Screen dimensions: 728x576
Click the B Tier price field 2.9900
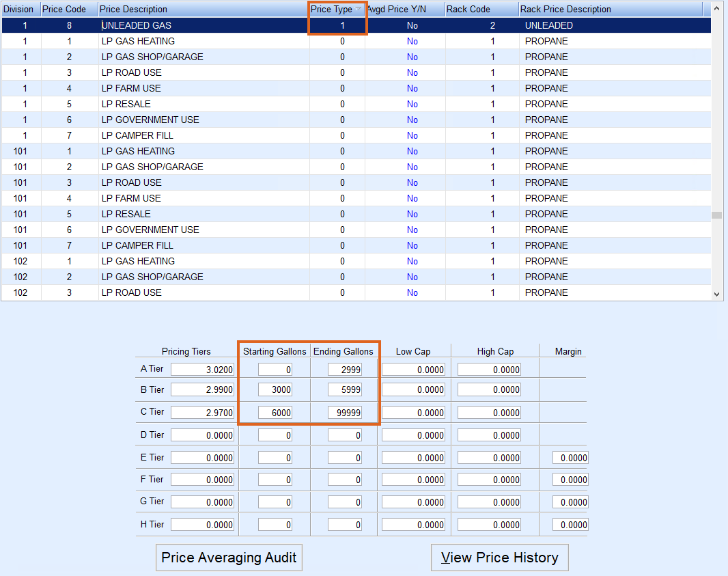point(202,389)
